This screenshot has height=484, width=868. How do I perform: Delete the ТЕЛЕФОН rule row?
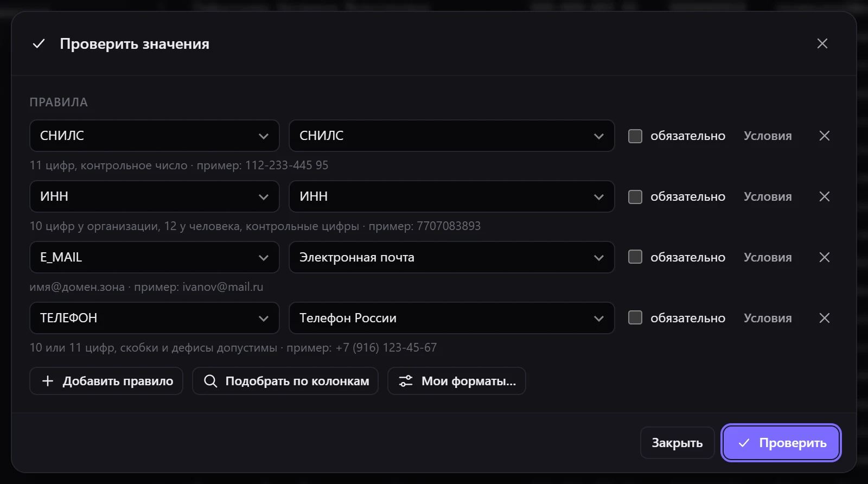824,318
